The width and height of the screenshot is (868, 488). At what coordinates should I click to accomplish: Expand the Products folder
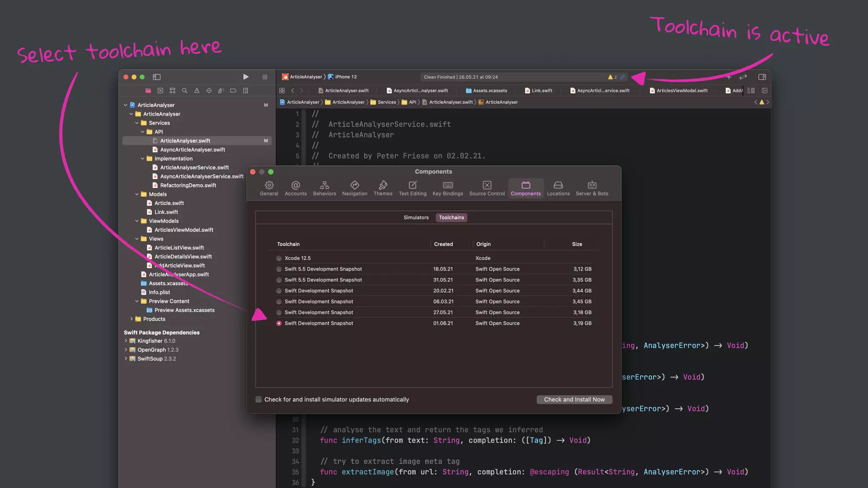coord(131,319)
